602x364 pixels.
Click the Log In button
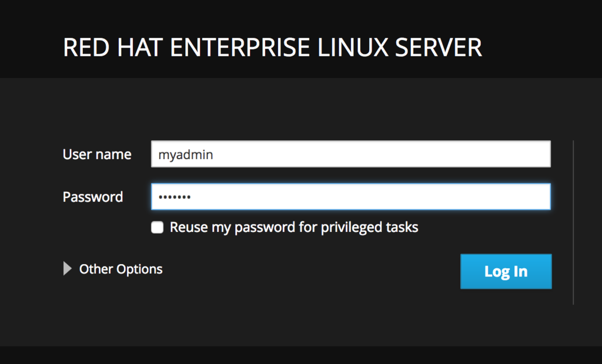pyautogui.click(x=506, y=271)
